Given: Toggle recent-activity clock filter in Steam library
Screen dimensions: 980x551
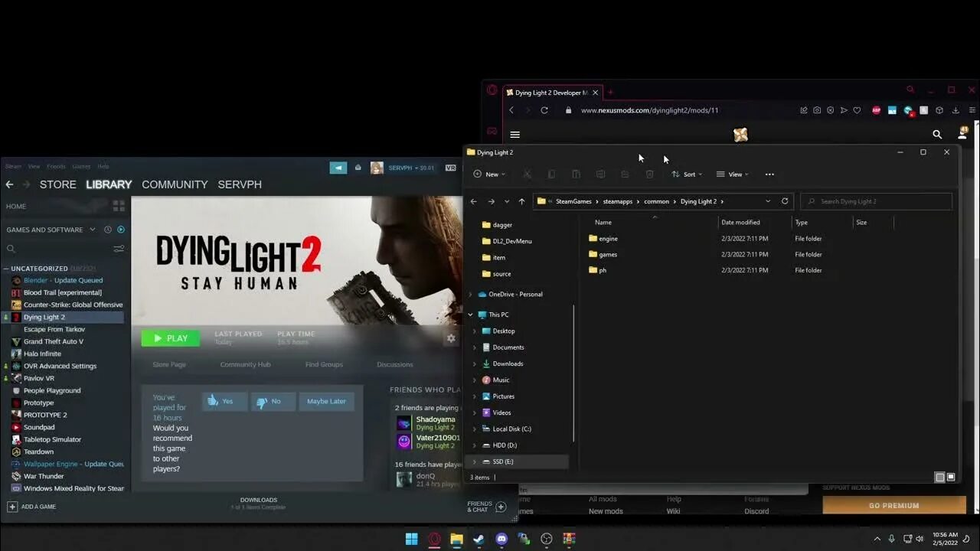Looking at the screenshot, I should click(x=108, y=230).
